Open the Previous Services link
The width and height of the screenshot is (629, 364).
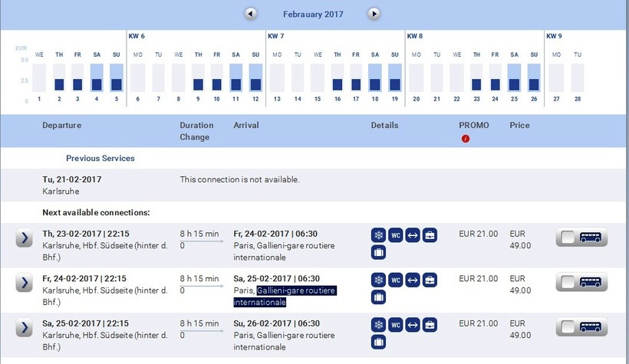[100, 159]
